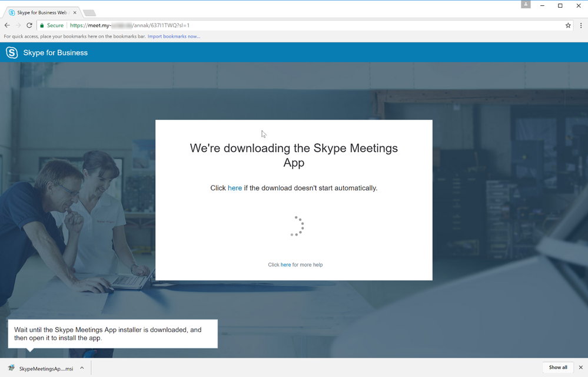
Task: Reload the page with refresh icon
Action: 29,25
